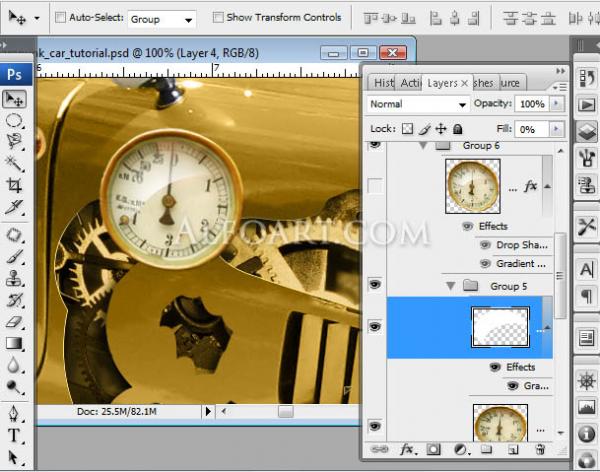Viewport: 600px width, 472px height.
Task: Hide the Gradient effect under Group 6 layer
Action: pos(485,263)
